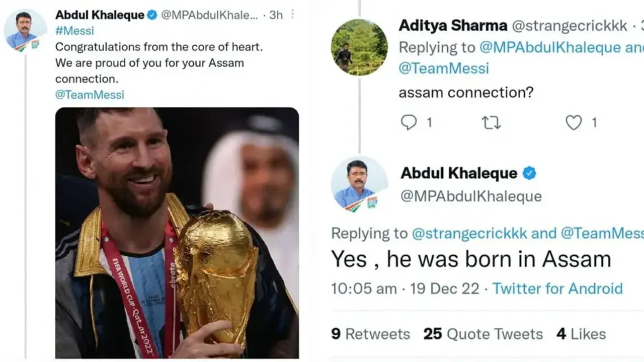This screenshot has height=362, width=644.
Task: Open @MPAbdulKhaleque in Aditya's replying-to line
Action: tap(550, 47)
